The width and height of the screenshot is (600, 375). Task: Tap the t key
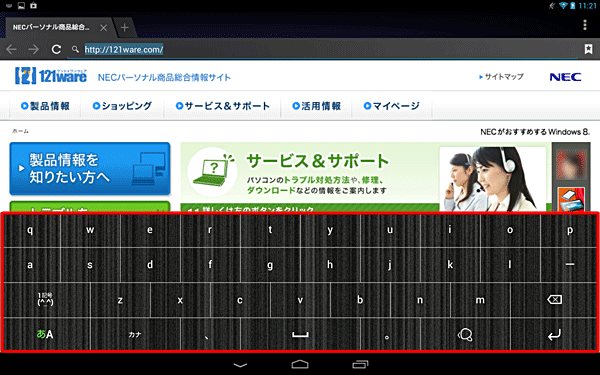tap(270, 230)
